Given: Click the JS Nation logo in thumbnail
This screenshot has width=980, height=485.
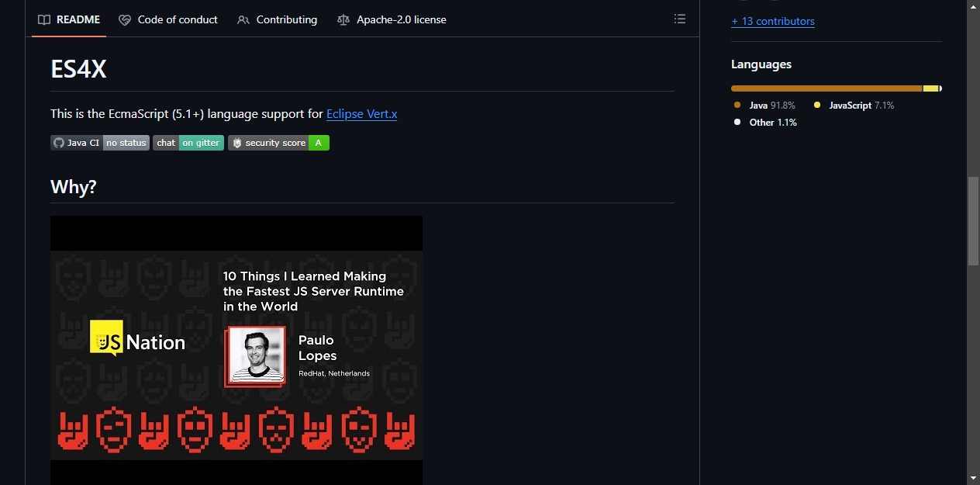Looking at the screenshot, I should pos(137,339).
